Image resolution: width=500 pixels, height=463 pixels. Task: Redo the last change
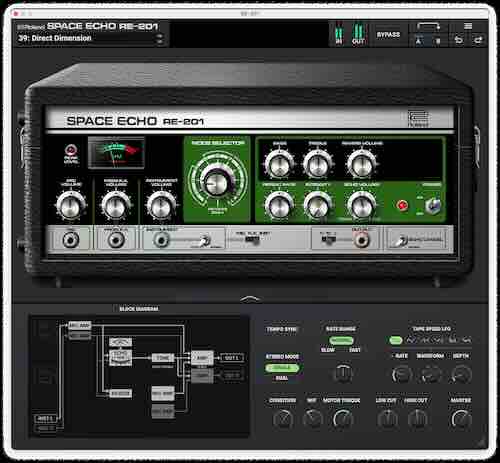coord(478,40)
